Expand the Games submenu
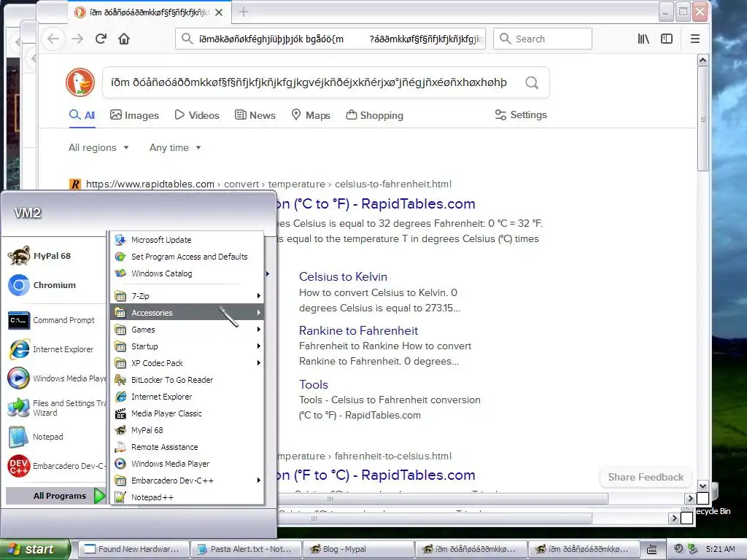The height and width of the screenshot is (560, 747). pos(187,329)
